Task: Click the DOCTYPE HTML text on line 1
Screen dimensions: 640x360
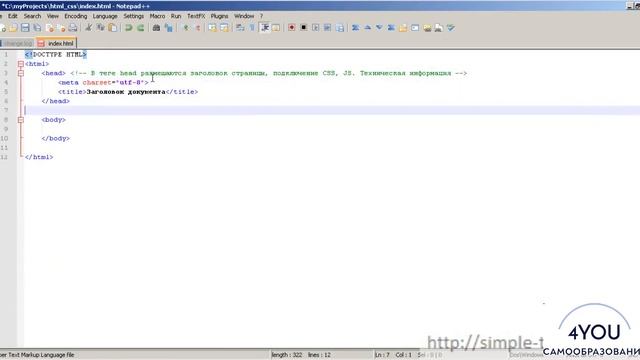Action: (56, 54)
